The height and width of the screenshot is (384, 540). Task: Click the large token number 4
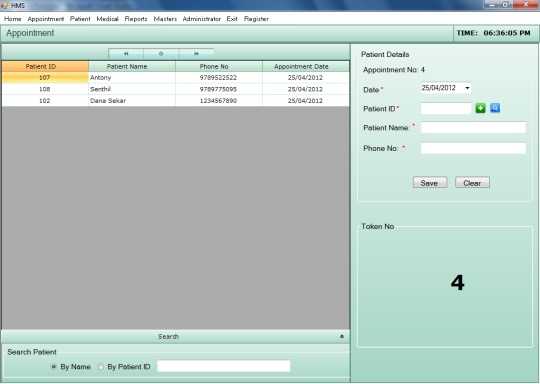pyautogui.click(x=458, y=283)
